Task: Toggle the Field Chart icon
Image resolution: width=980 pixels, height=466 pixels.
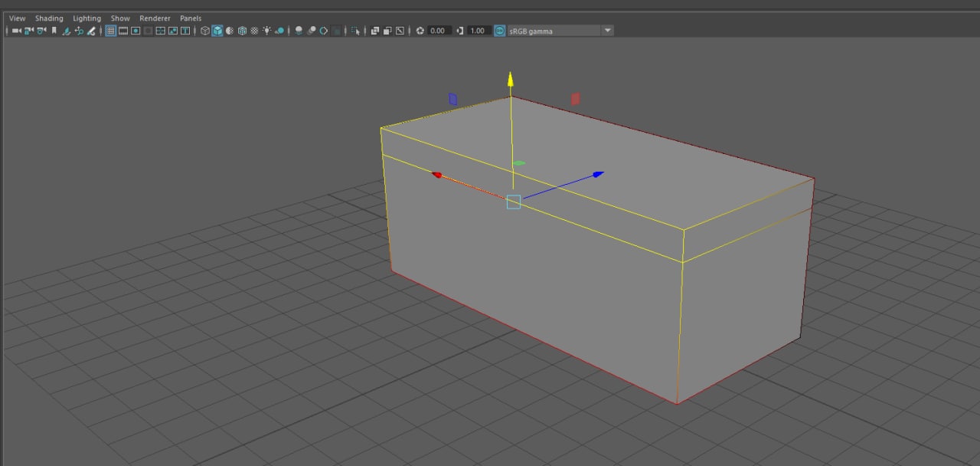Action: (160, 31)
